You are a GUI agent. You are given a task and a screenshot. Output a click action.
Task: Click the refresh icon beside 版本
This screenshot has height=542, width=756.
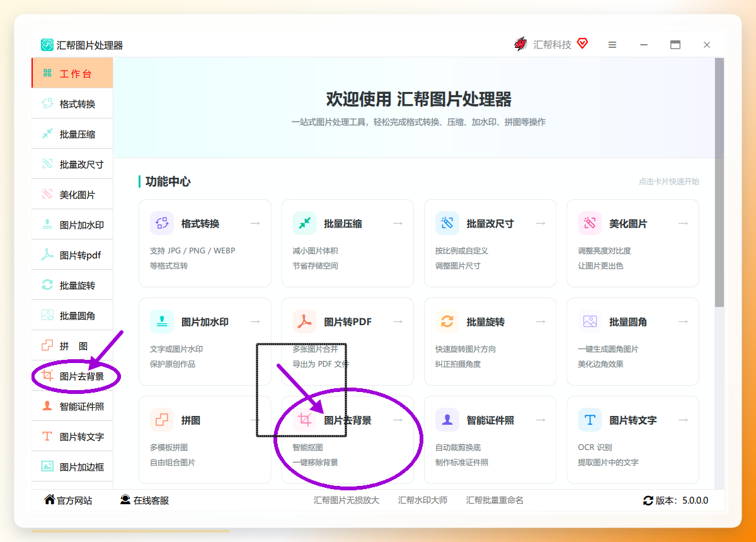point(648,500)
